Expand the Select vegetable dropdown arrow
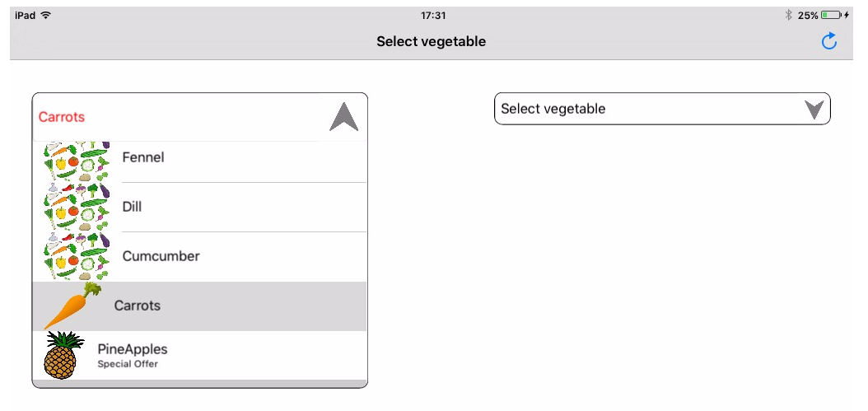The image size is (868, 411). [x=814, y=109]
